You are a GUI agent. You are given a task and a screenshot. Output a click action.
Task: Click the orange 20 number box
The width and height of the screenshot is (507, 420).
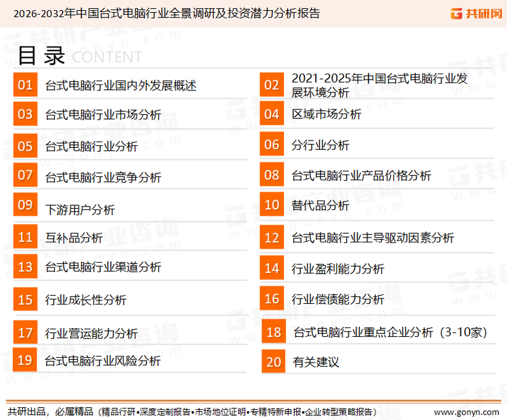(274, 362)
